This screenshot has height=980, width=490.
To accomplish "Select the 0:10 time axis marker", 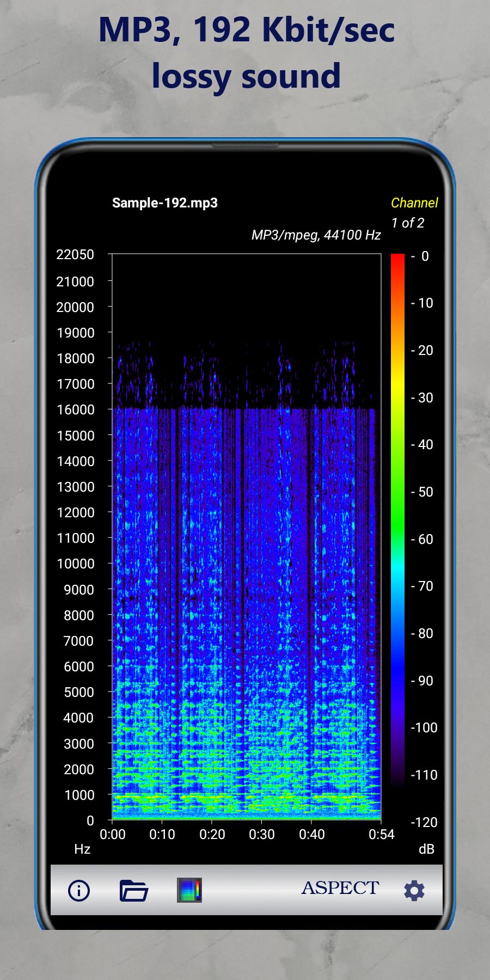I will click(x=162, y=834).
